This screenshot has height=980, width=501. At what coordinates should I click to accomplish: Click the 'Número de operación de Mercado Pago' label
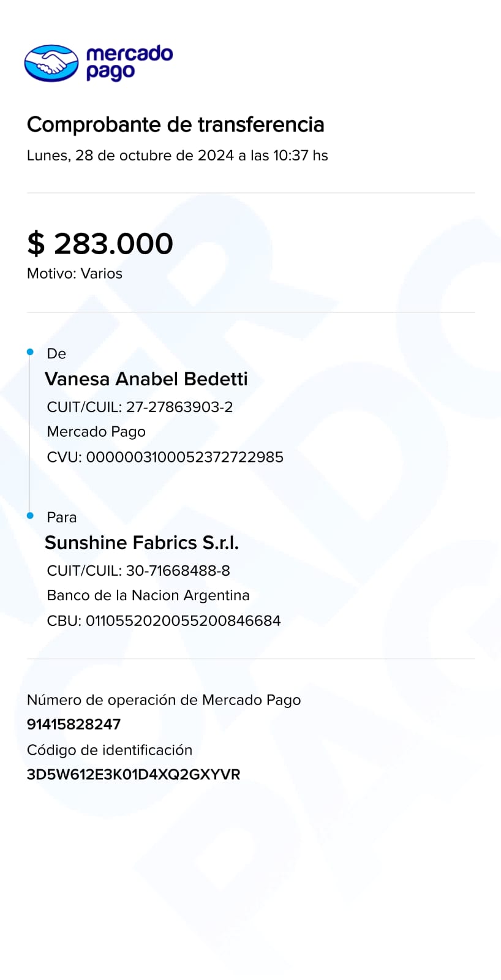(x=164, y=700)
